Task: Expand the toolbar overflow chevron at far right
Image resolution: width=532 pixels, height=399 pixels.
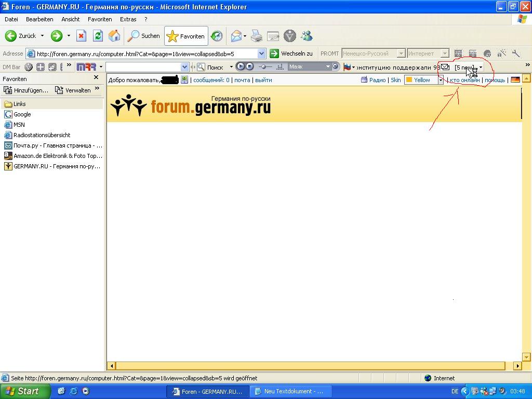Action: 527,65
